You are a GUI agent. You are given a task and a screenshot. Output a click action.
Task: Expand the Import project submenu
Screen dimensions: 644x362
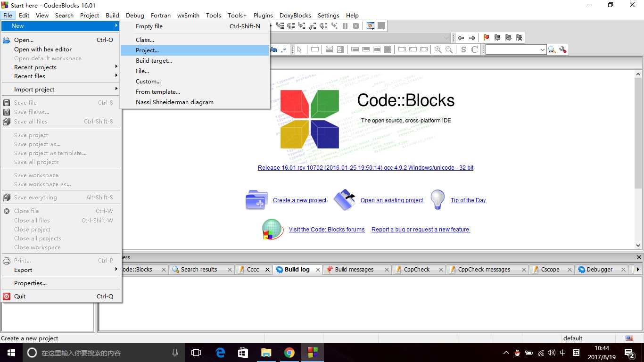[60, 90]
